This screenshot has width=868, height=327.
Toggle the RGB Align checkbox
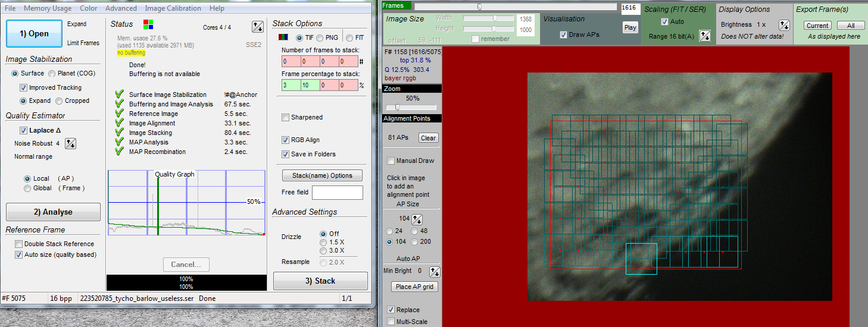[x=301, y=140]
